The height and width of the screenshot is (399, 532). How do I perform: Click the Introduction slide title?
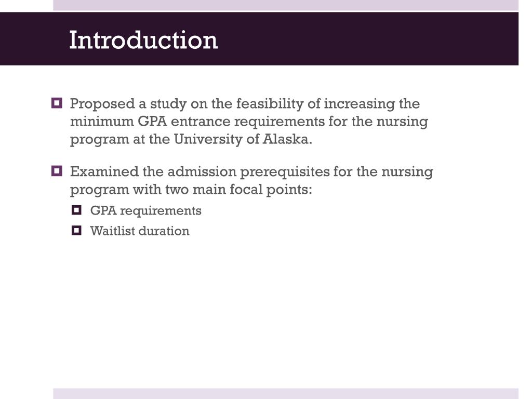coord(143,40)
